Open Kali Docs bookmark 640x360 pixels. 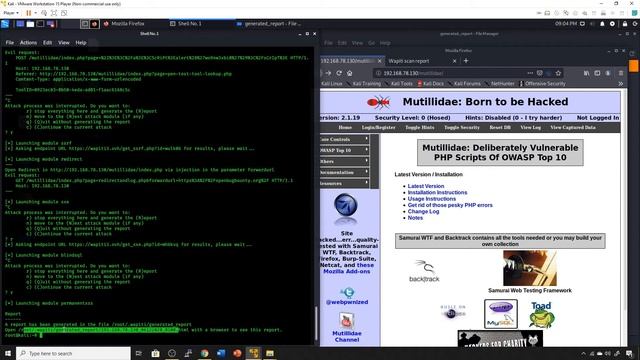pos(430,84)
